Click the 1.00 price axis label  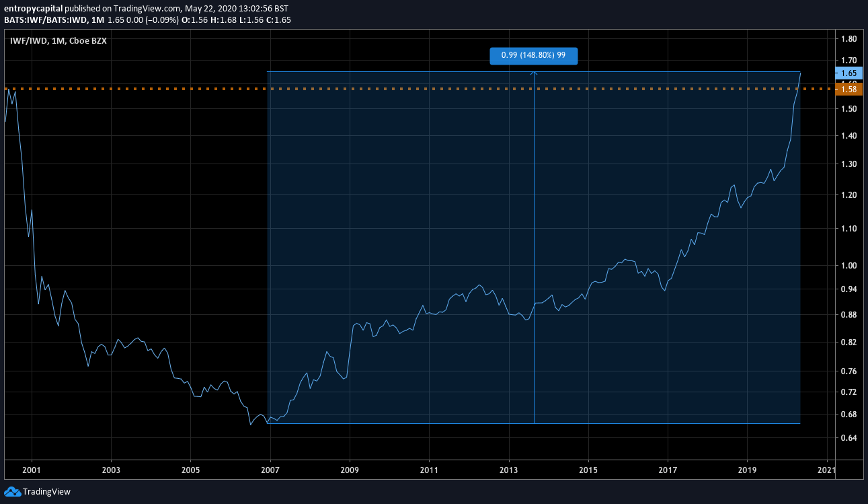[849, 266]
